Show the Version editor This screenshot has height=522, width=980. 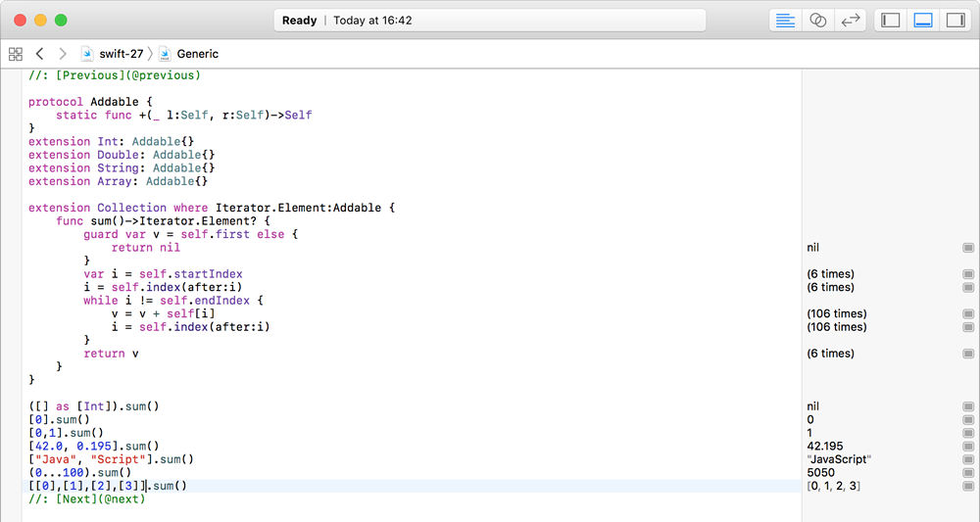[x=850, y=21]
